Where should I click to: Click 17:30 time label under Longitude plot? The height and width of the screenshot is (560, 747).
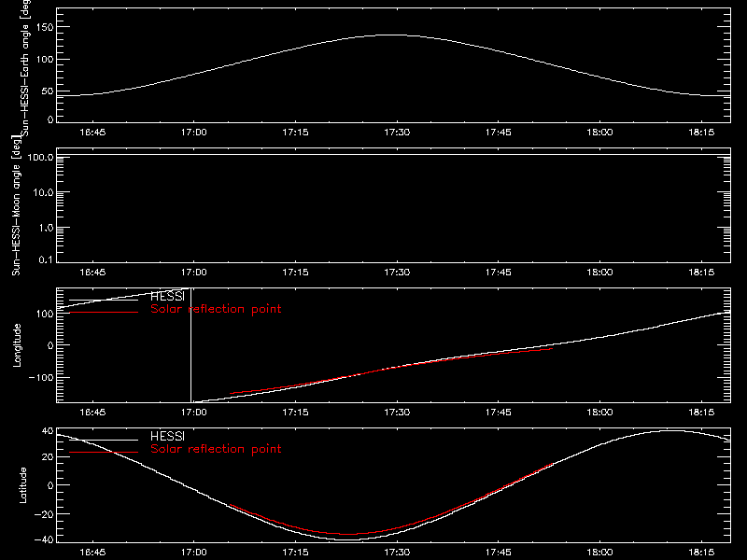(397, 412)
